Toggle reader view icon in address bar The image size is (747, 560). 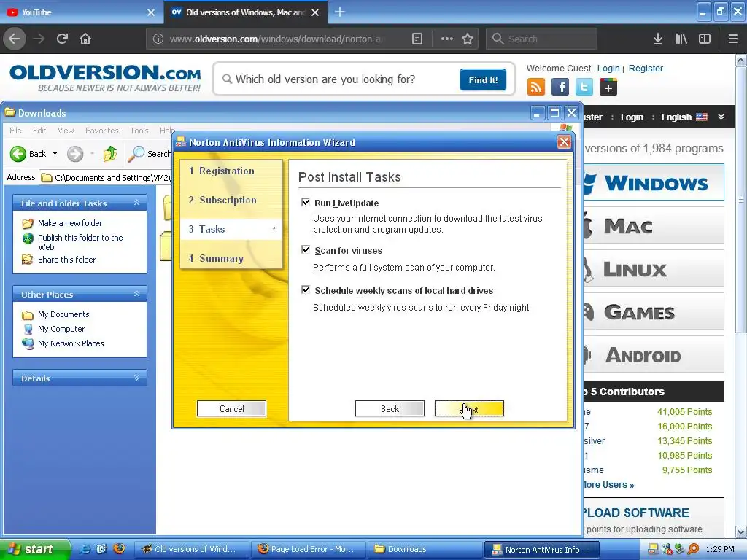(x=417, y=39)
